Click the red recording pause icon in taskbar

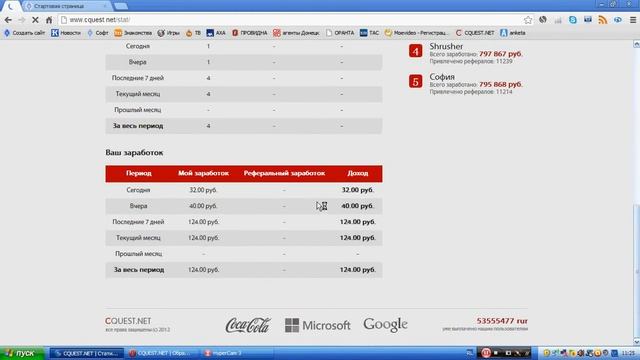coord(486,353)
